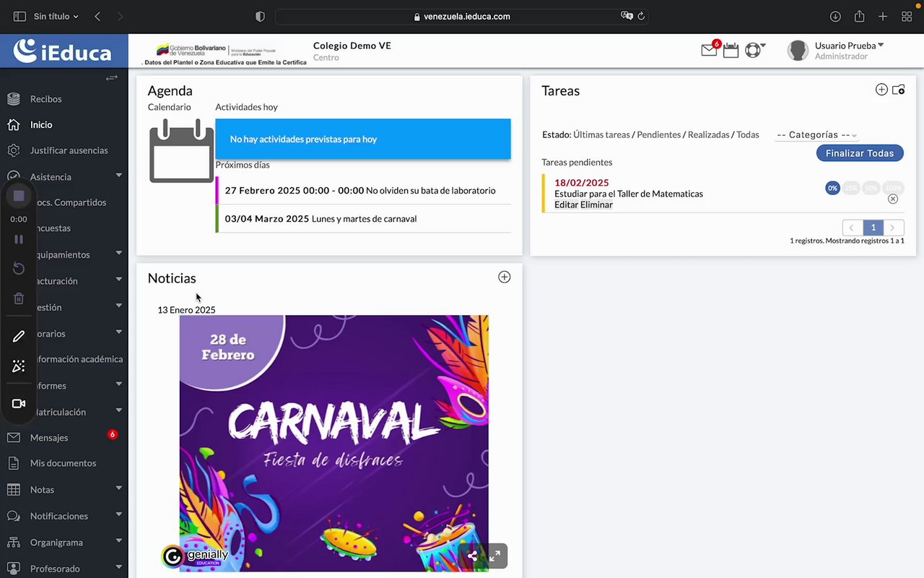The width and height of the screenshot is (924, 578).
Task: Open the messages envelope icon in header
Action: click(709, 51)
